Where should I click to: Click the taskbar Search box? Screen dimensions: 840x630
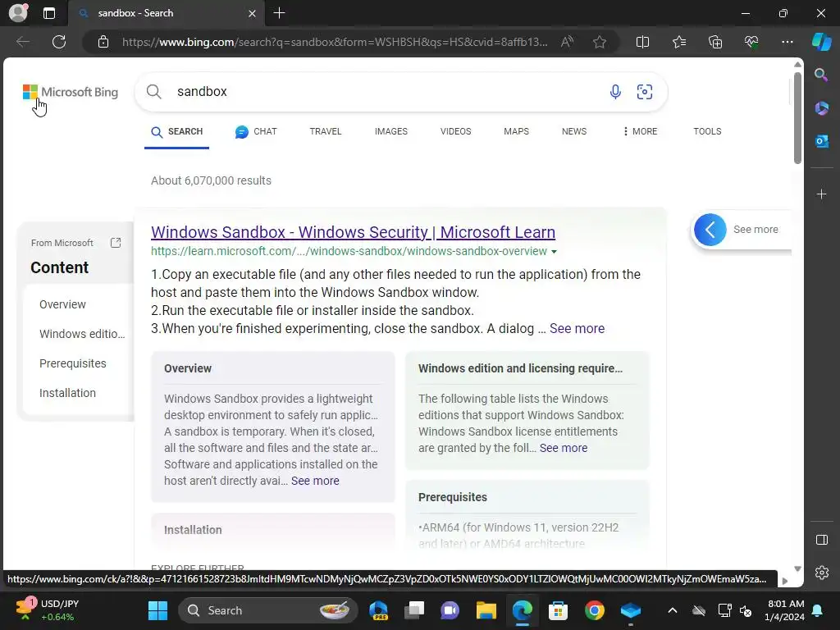(268, 610)
